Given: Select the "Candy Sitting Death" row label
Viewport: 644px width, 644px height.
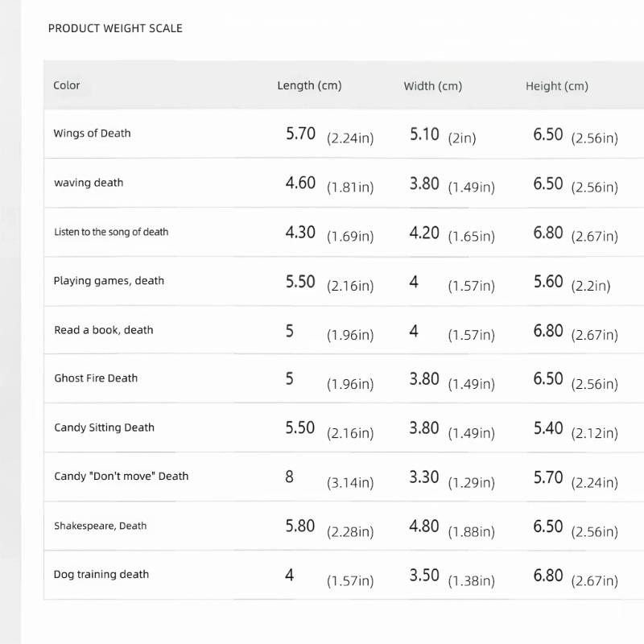Looking at the screenshot, I should click(x=105, y=427).
